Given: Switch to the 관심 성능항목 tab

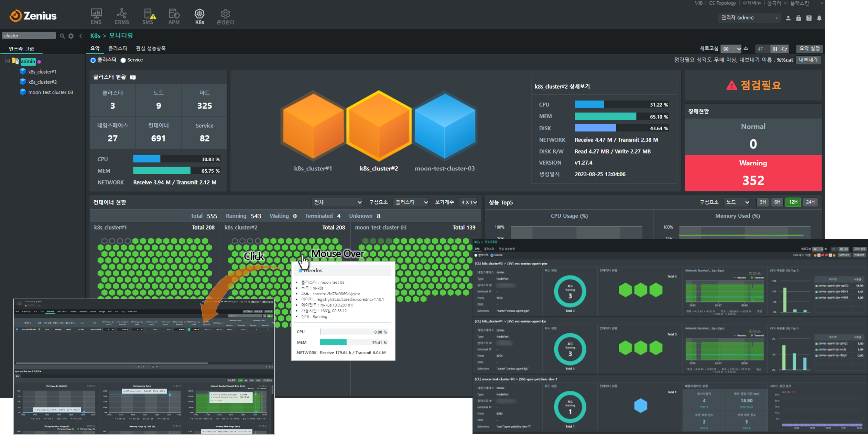Looking at the screenshot, I should click(x=151, y=48).
